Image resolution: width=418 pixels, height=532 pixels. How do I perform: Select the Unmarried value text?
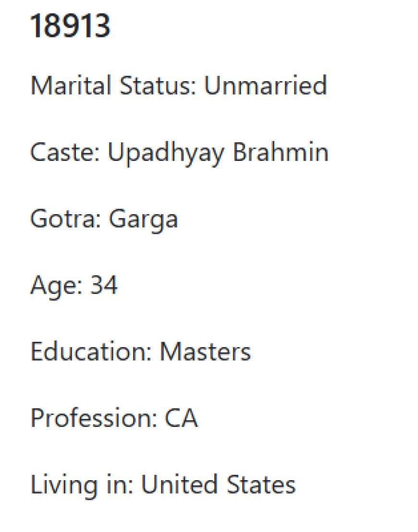pos(265,85)
